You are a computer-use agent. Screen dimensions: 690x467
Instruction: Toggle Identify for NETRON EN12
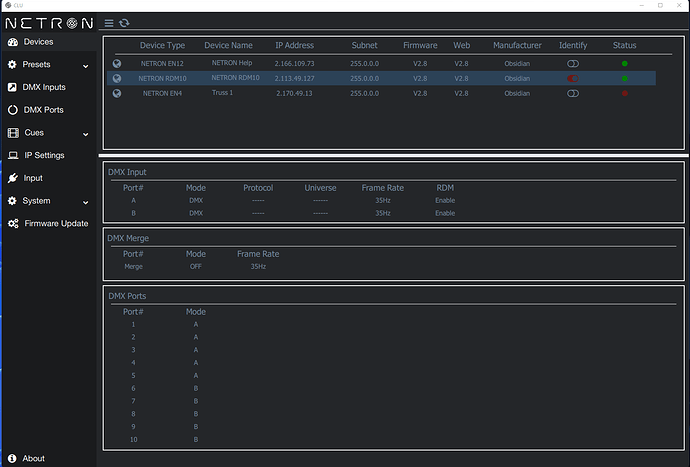coord(573,64)
